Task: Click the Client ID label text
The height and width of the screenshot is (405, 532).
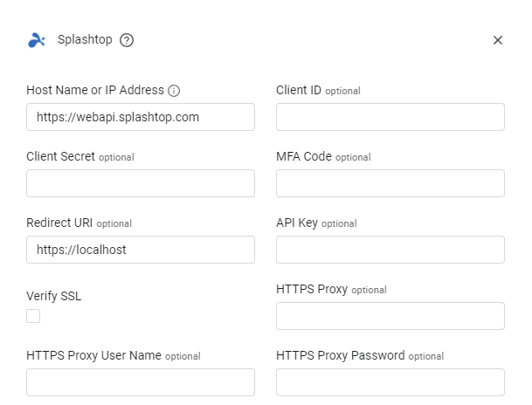Action: click(299, 90)
